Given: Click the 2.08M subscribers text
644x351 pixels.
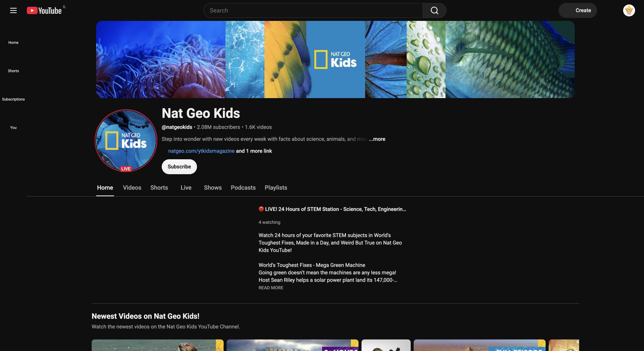Looking at the screenshot, I should [218, 127].
